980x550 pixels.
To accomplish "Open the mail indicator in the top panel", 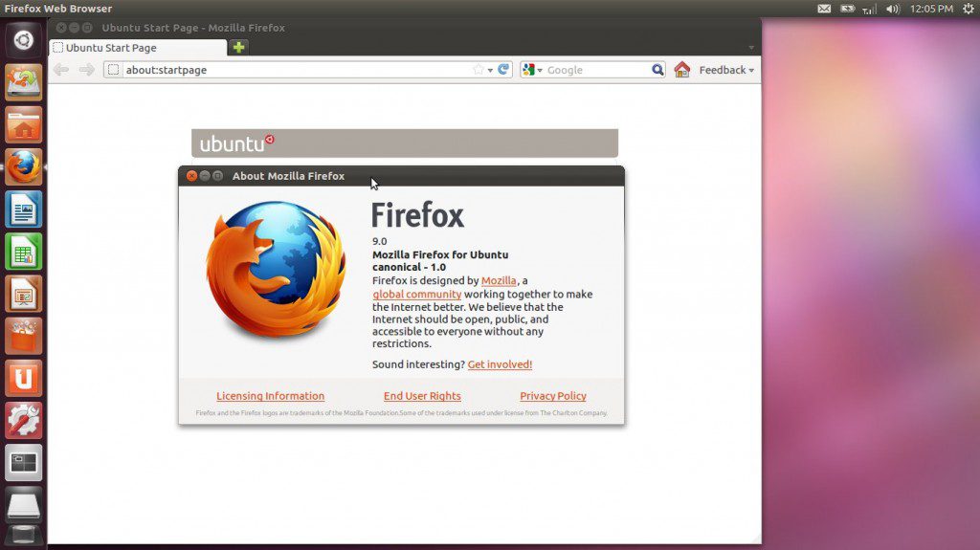I will (x=824, y=9).
